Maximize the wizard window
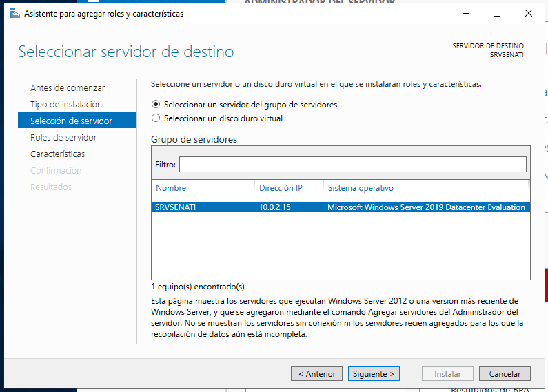The height and width of the screenshot is (392, 548). [x=496, y=14]
